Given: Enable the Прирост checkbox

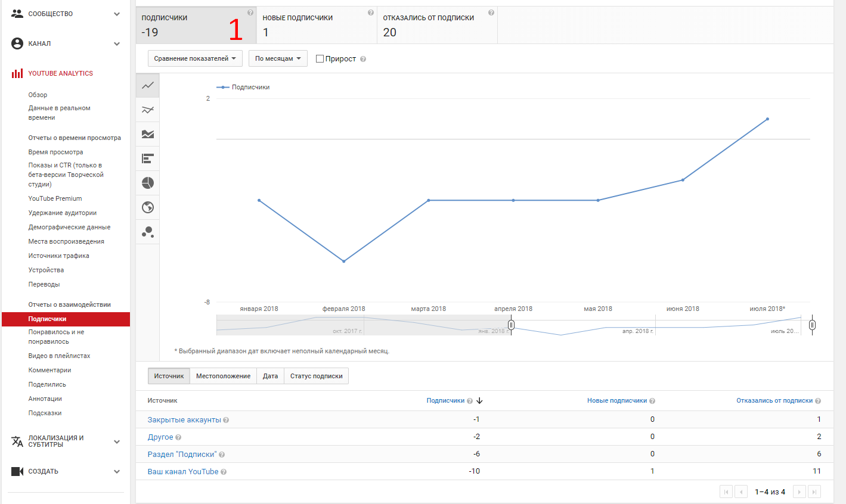Looking at the screenshot, I should pyautogui.click(x=320, y=59).
